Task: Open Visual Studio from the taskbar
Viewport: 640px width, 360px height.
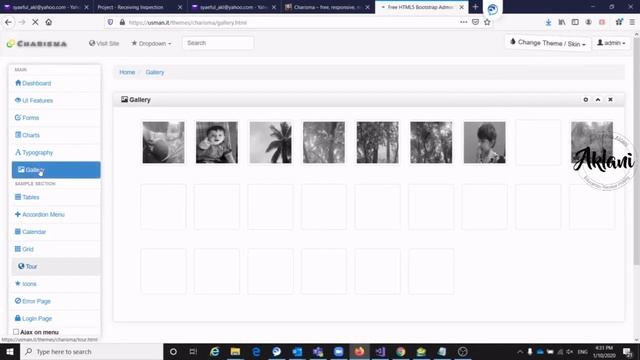Action: [x=380, y=351]
